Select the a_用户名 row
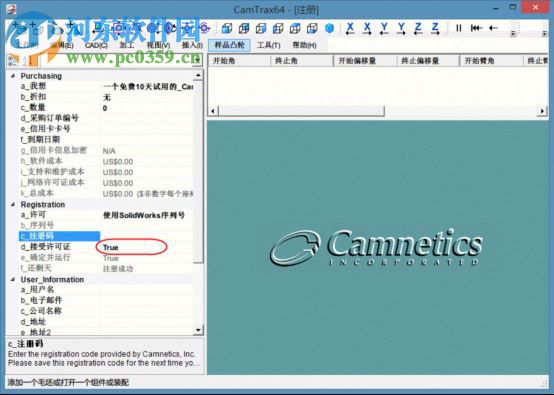This screenshot has width=554, height=395. tap(106, 290)
